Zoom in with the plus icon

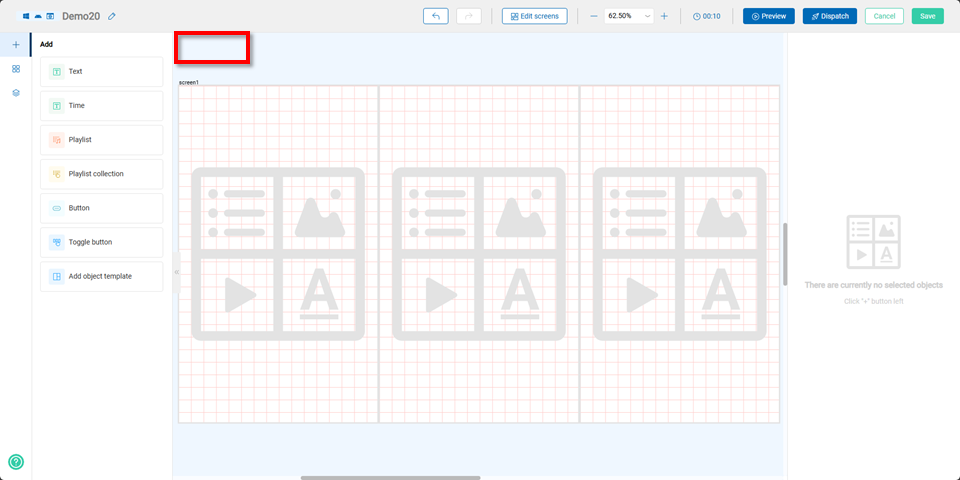pyautogui.click(x=664, y=17)
